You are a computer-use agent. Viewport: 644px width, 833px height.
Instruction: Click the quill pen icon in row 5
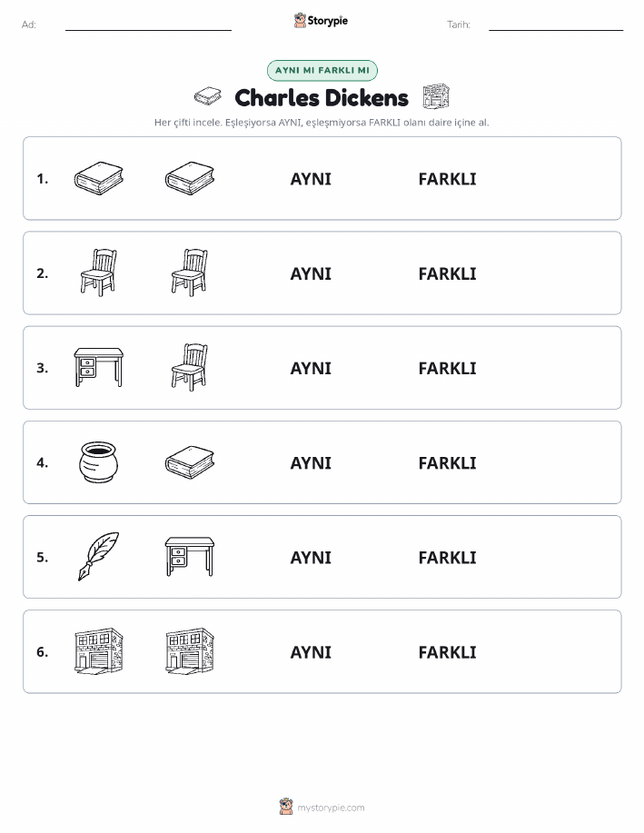tap(99, 556)
